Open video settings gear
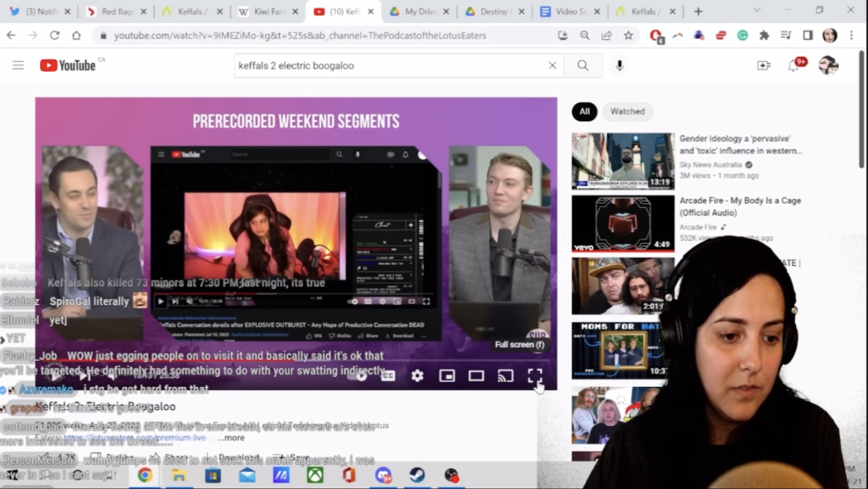Viewport: 868px width, 489px height. [417, 376]
